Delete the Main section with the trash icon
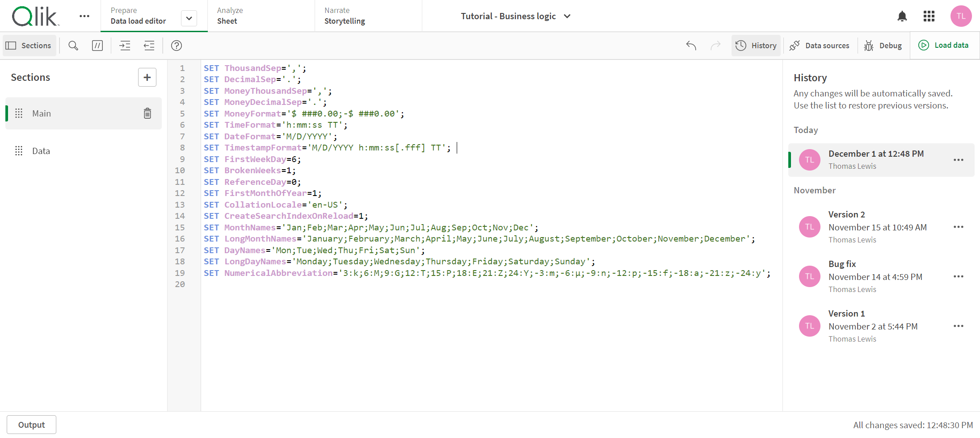Viewport: 980px width, 438px height. click(147, 113)
